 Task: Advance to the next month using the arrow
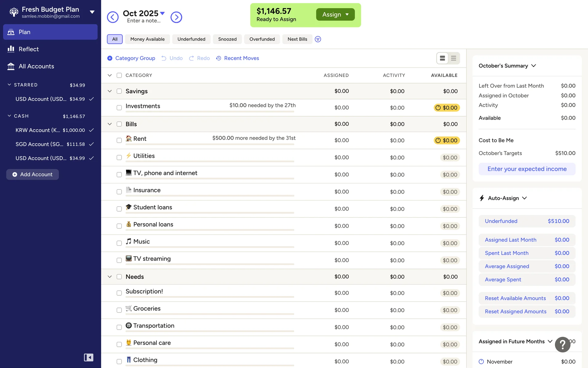[x=176, y=17]
